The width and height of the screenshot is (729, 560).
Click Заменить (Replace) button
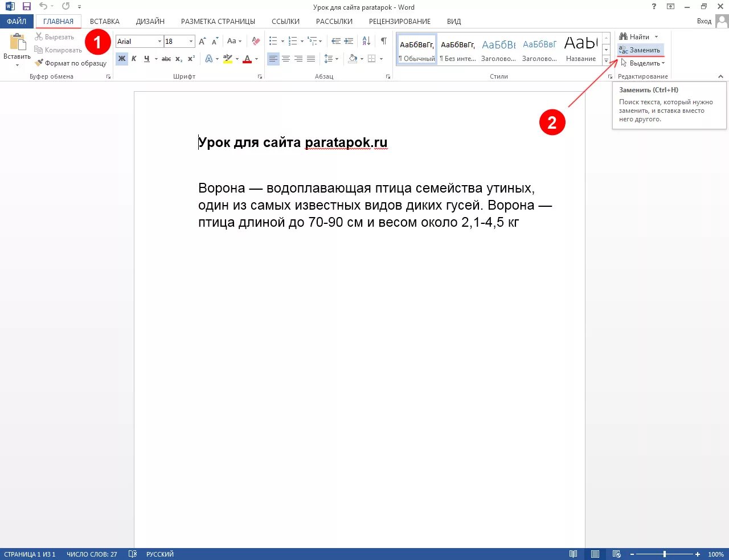coord(640,50)
